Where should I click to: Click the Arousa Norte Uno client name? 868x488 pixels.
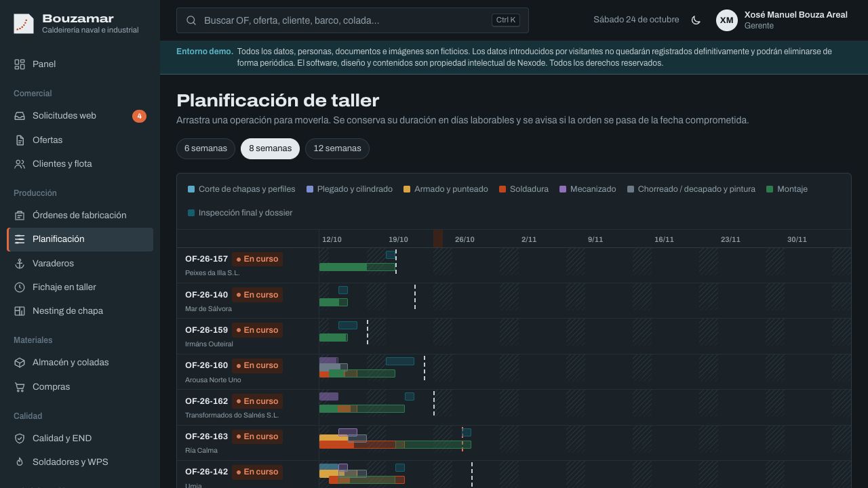coord(213,380)
